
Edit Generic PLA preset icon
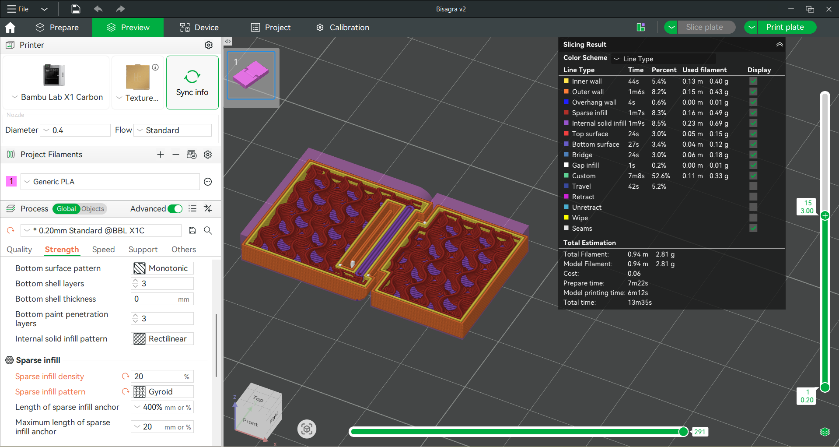tap(208, 181)
